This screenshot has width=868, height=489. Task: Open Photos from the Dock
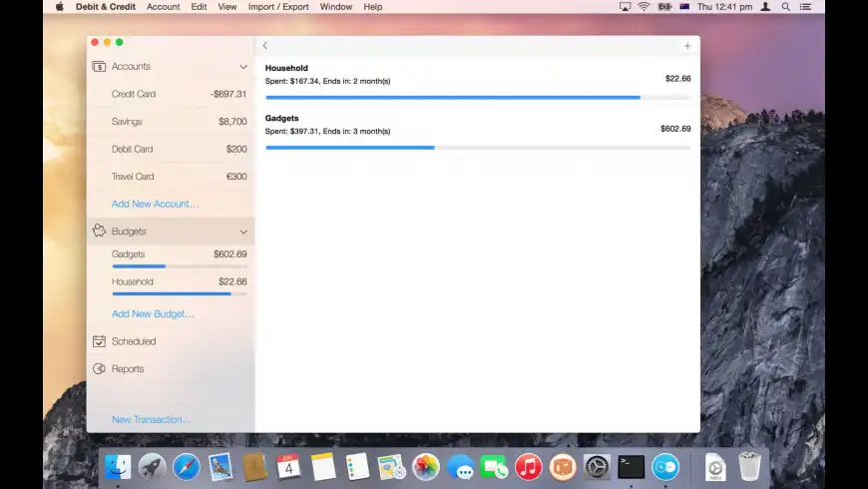pyautogui.click(x=426, y=467)
